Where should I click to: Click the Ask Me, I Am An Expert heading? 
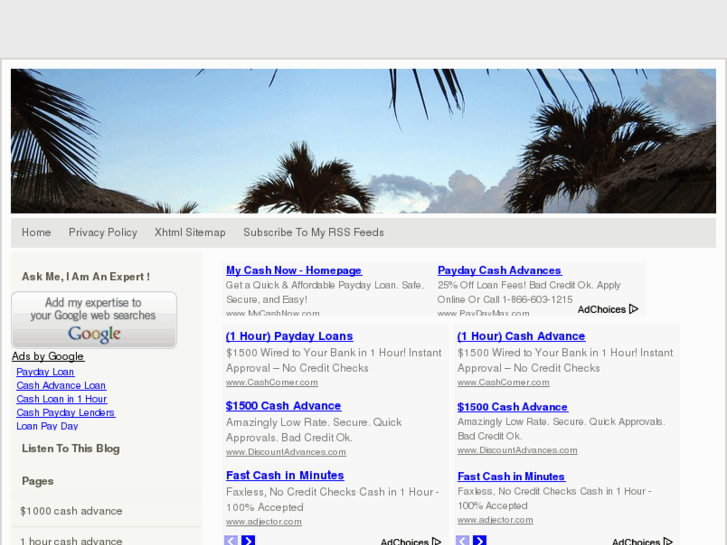pos(86,277)
